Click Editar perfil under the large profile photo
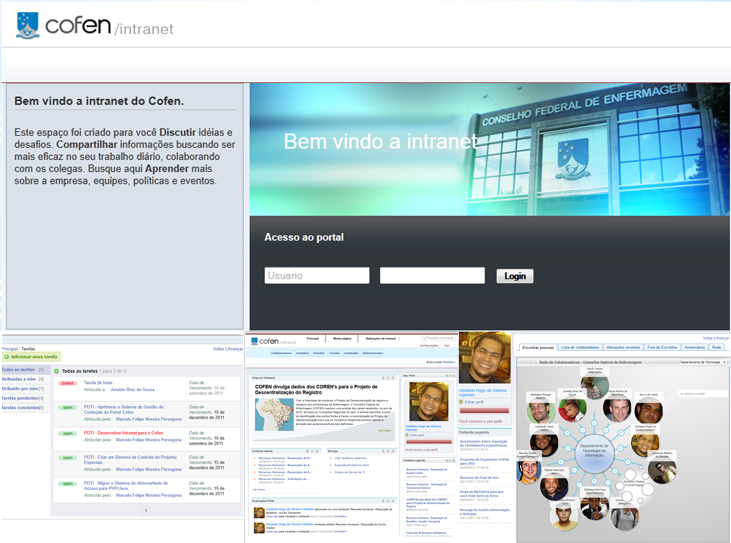This screenshot has width=731, height=543. [474, 402]
